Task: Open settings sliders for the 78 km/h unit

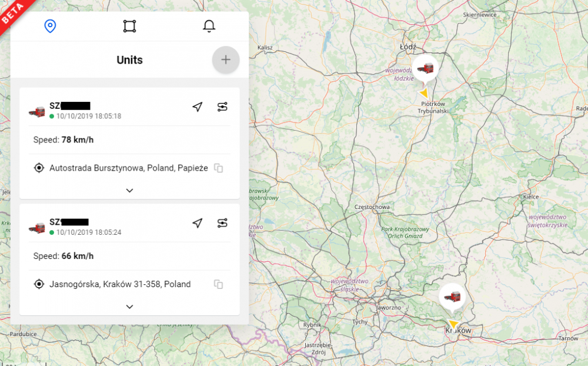Action: [222, 107]
